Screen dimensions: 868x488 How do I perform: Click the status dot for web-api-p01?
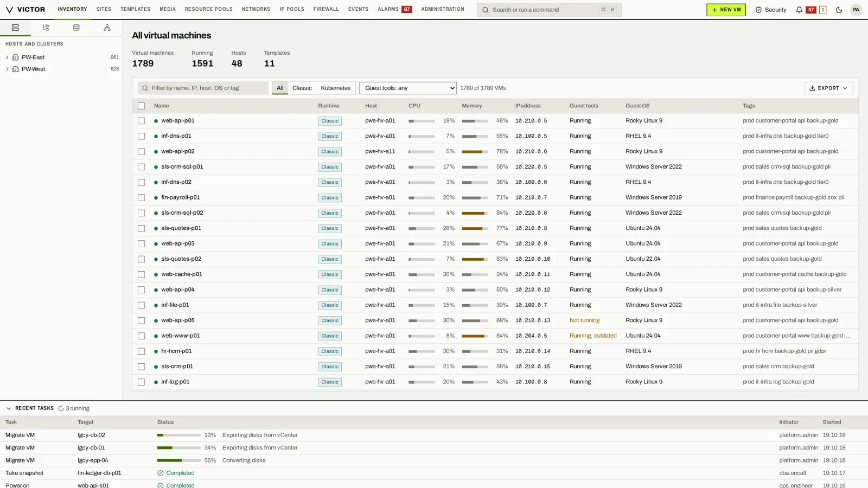(156, 121)
